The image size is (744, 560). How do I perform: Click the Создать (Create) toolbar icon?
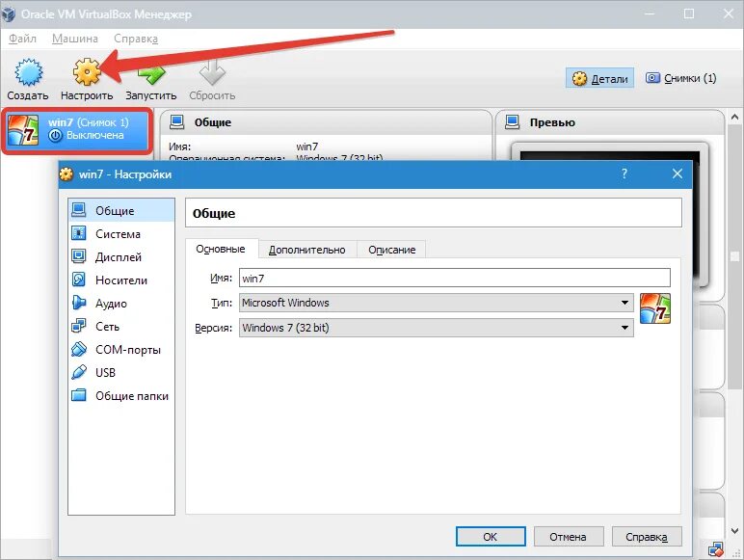pyautogui.click(x=28, y=72)
